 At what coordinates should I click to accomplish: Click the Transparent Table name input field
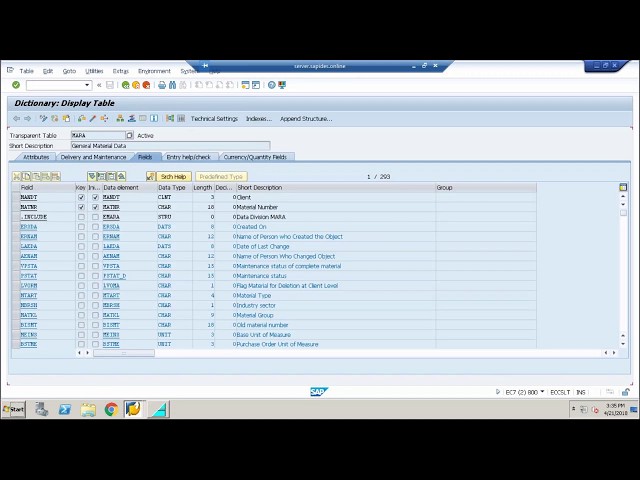(98, 135)
